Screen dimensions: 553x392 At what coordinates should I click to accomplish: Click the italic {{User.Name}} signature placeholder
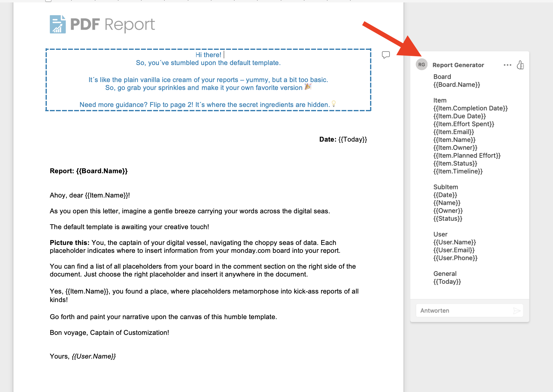pos(94,356)
